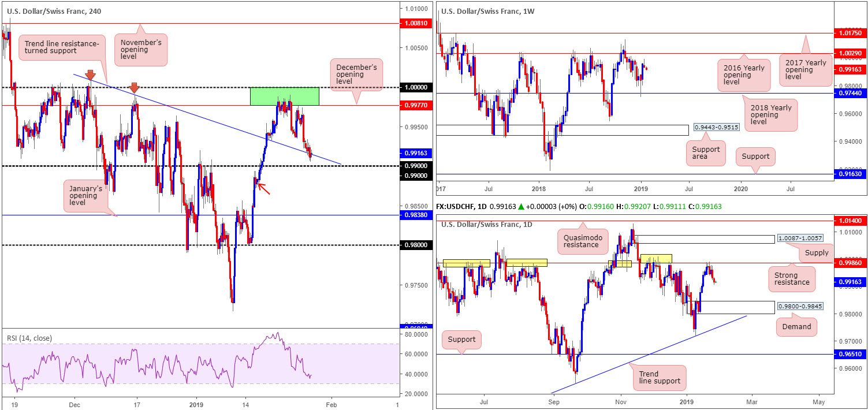Select the 'November's opening level' callout
The width and height of the screenshot is (868, 410).
point(140,50)
